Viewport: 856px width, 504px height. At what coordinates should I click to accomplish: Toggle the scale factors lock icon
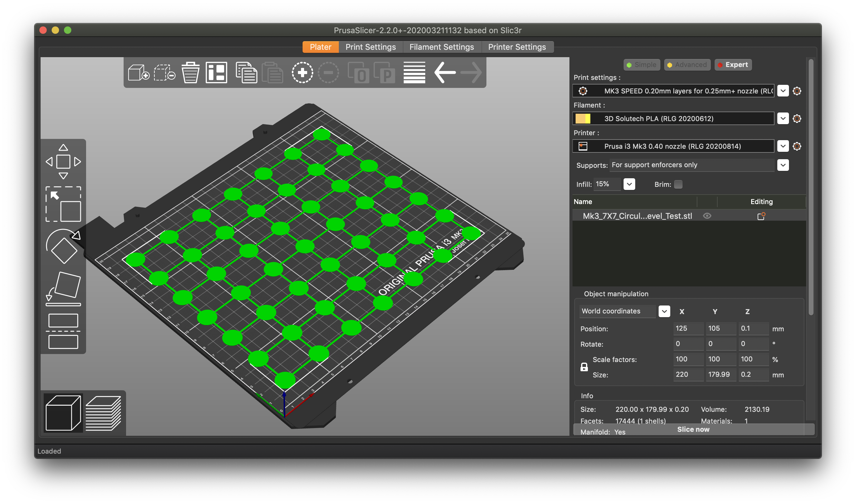pos(584,367)
